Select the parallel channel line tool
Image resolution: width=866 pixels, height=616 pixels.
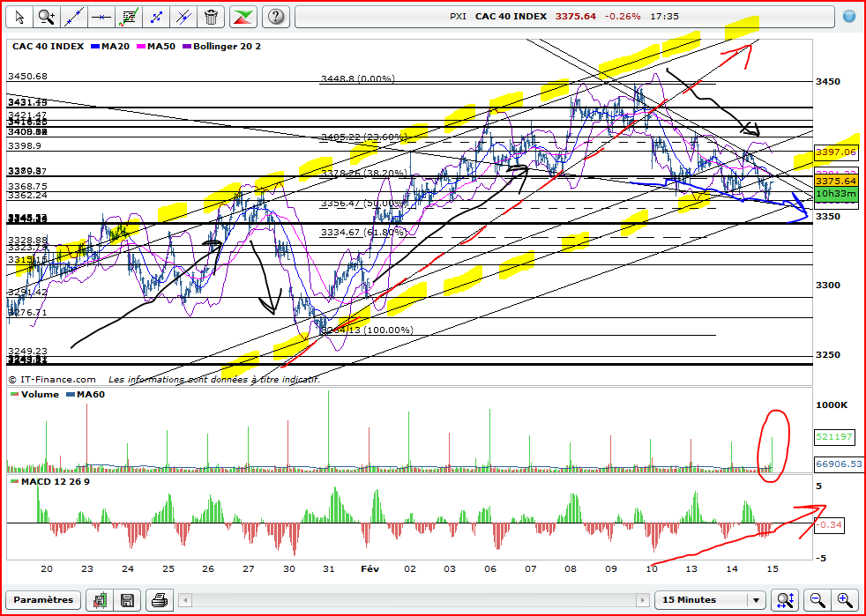coord(183,16)
